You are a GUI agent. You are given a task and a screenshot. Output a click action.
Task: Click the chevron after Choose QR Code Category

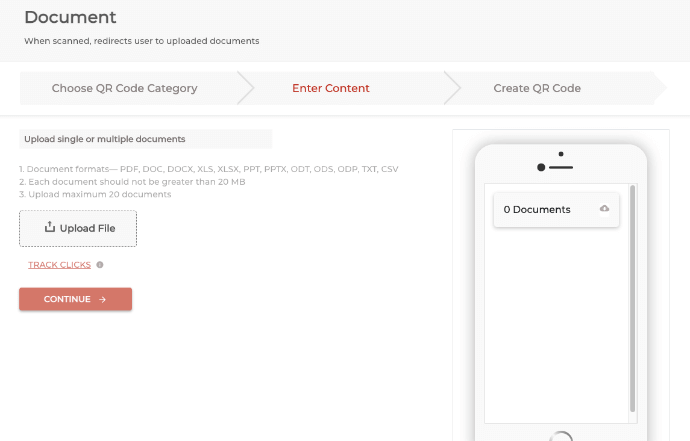(246, 88)
